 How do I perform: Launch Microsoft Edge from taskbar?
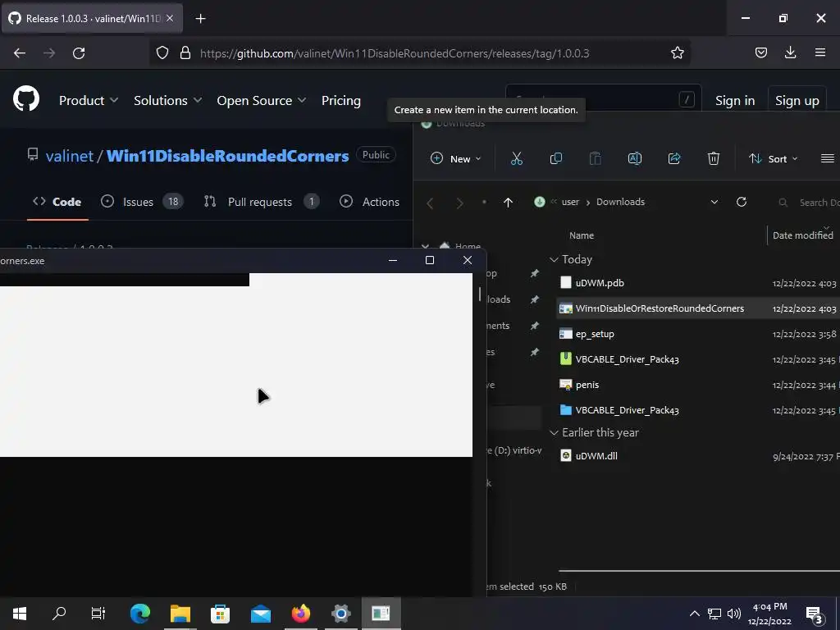[139, 614]
